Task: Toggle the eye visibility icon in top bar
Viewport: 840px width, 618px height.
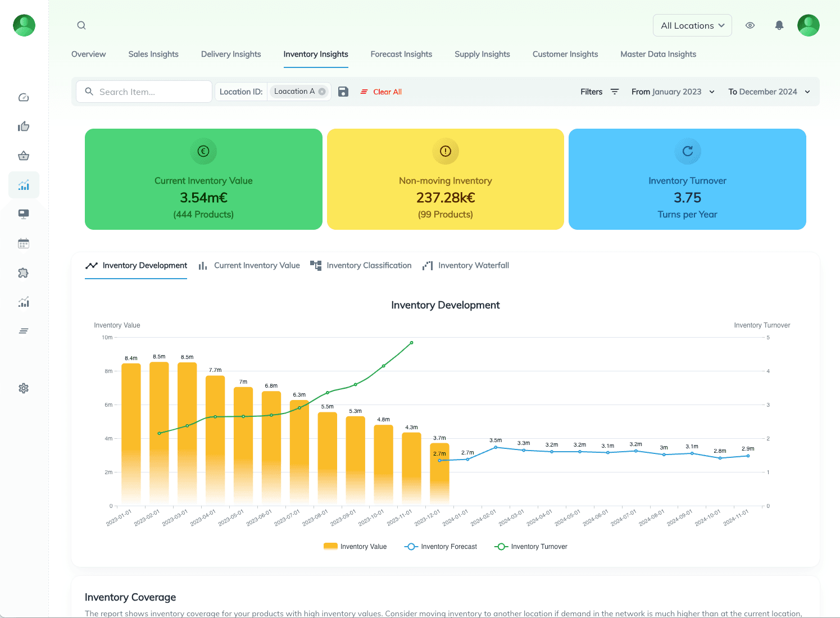Action: [750, 25]
